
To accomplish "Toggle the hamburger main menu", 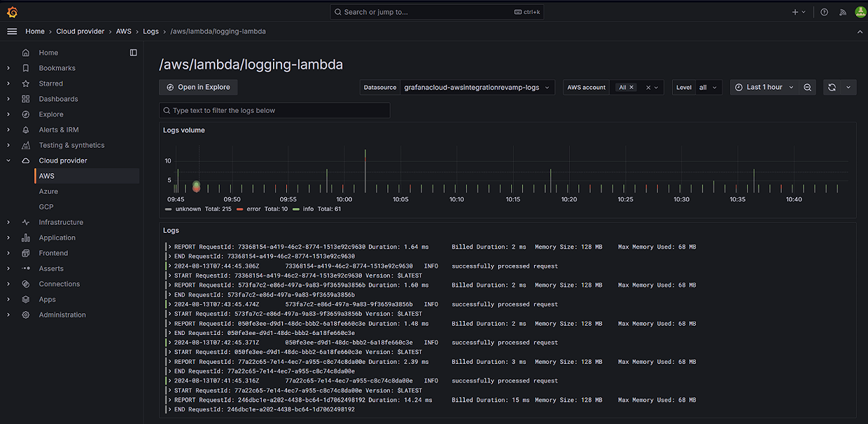I will click(x=12, y=32).
